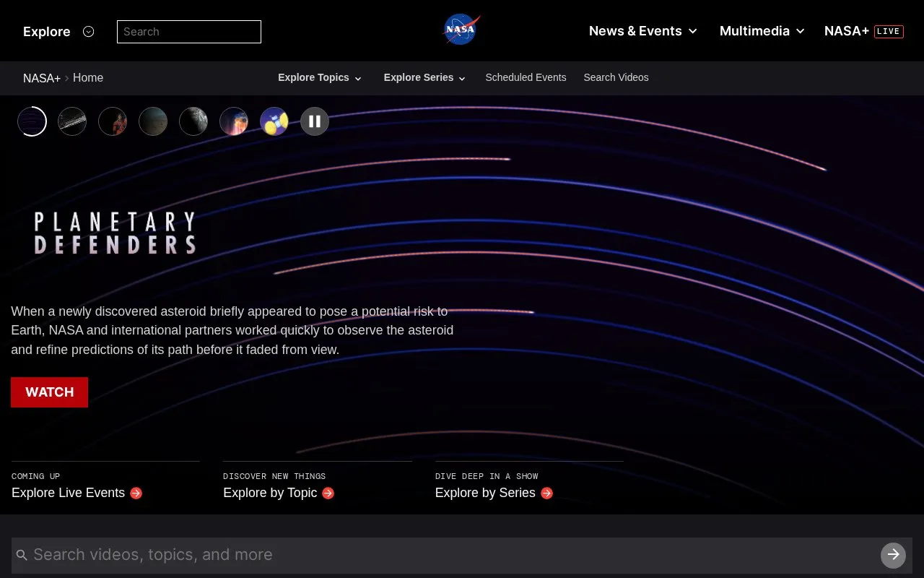This screenshot has width=924, height=578.
Task: Click arrow icon next to Explore by Series
Action: point(546,493)
